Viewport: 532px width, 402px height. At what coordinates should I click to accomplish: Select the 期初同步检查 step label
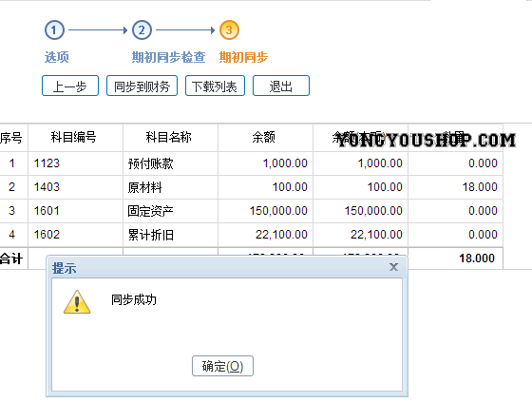coord(168,57)
